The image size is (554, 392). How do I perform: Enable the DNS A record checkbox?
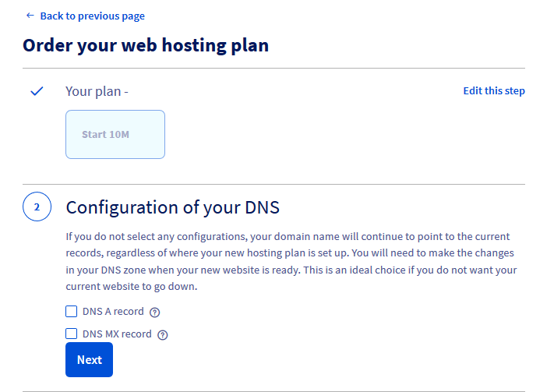point(72,312)
